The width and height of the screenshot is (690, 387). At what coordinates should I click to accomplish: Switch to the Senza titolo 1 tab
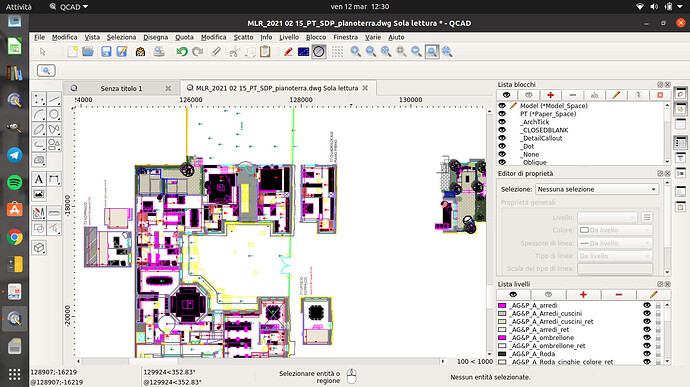pyautogui.click(x=121, y=88)
